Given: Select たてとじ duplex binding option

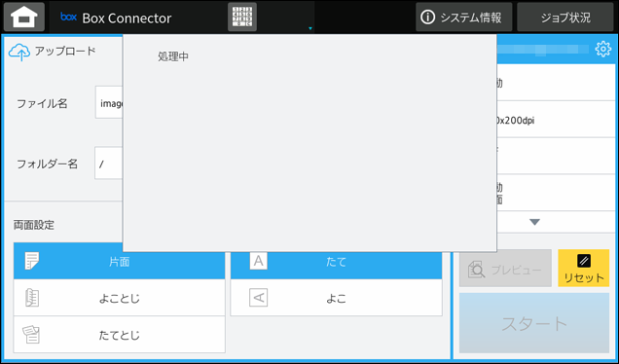Looking at the screenshot, I should point(119,335).
